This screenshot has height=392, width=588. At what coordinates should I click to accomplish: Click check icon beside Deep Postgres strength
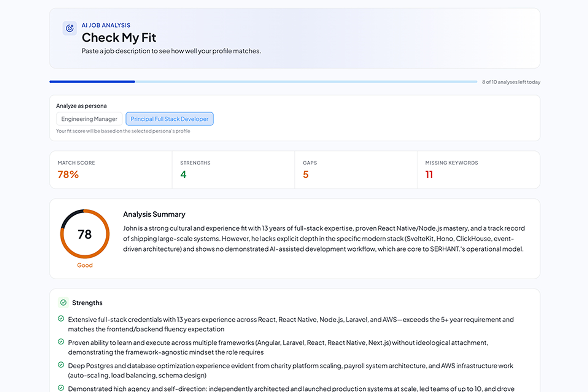pyautogui.click(x=61, y=365)
